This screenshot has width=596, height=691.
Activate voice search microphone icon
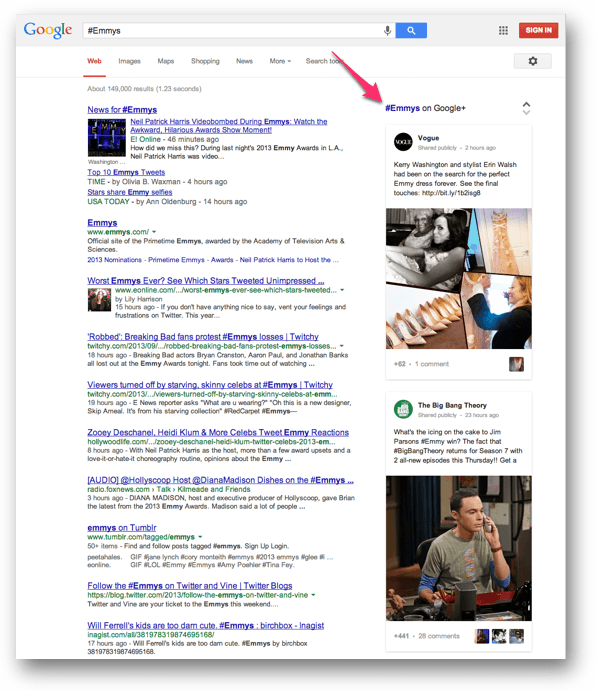point(387,30)
